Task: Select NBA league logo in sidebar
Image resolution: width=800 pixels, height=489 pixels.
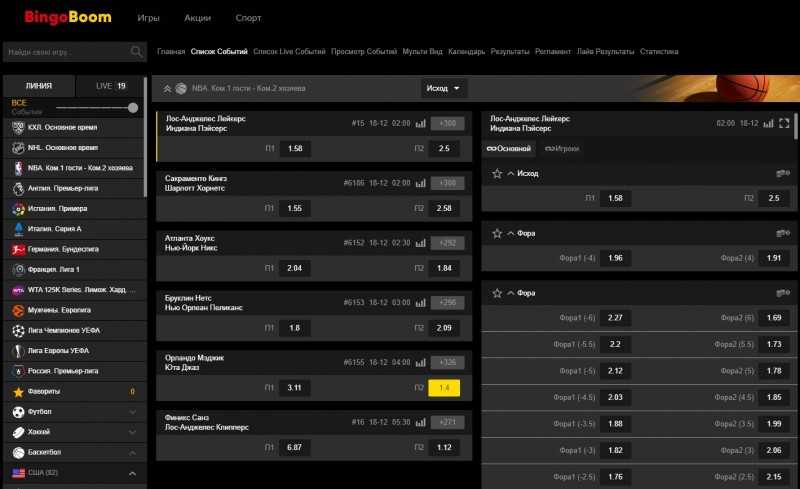Action: pyautogui.click(x=18, y=168)
